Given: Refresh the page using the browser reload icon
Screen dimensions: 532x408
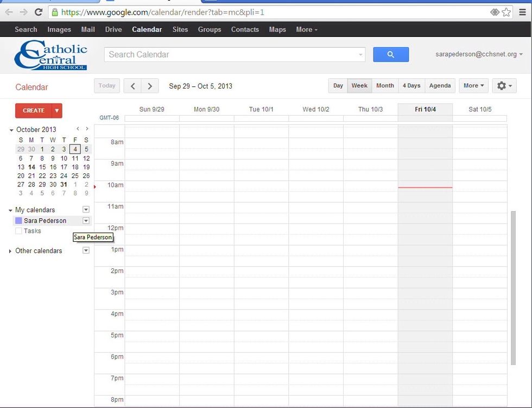Looking at the screenshot, I should click(x=37, y=11).
